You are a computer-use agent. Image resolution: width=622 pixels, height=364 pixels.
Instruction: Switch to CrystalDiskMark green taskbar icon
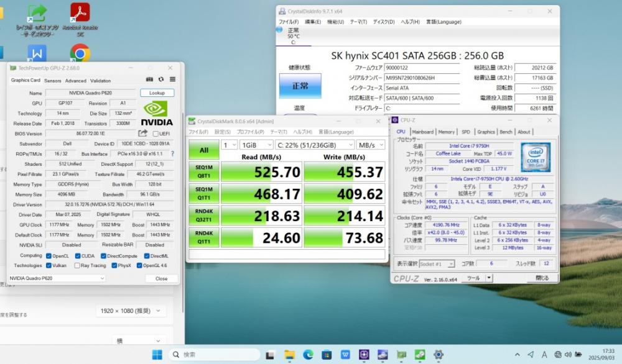(420, 355)
